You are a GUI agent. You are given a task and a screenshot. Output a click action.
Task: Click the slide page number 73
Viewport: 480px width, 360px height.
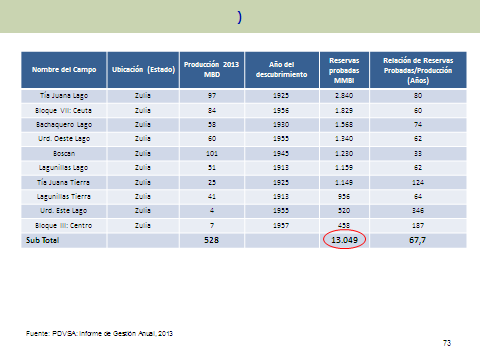[447, 343]
